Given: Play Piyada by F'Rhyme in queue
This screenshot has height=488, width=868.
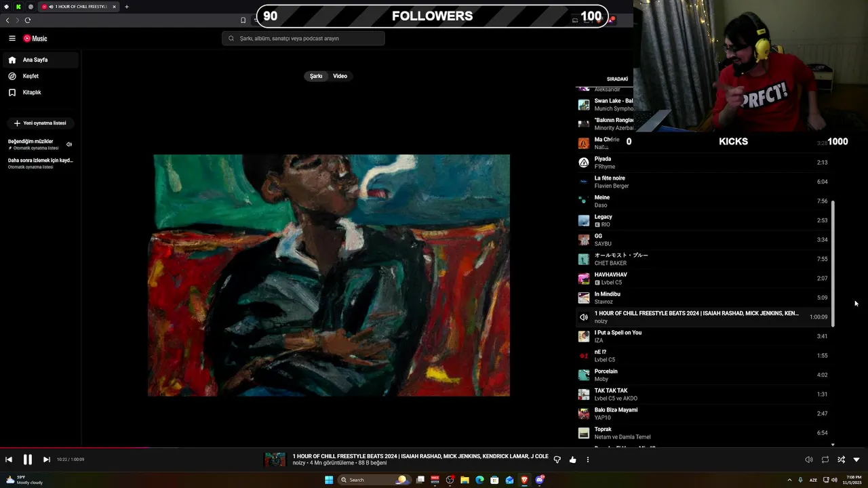Looking at the screenshot, I should (703, 163).
